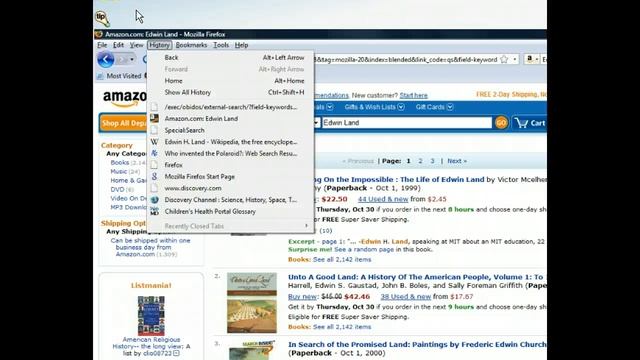This screenshot has height=360, width=640.
Task: Click the tip magnifier icon
Action: [x=102, y=18]
